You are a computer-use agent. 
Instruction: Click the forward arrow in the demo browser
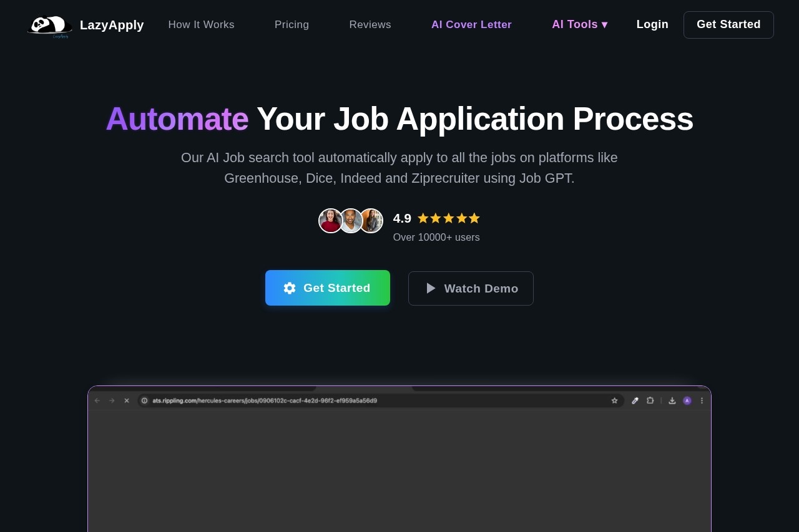point(112,400)
